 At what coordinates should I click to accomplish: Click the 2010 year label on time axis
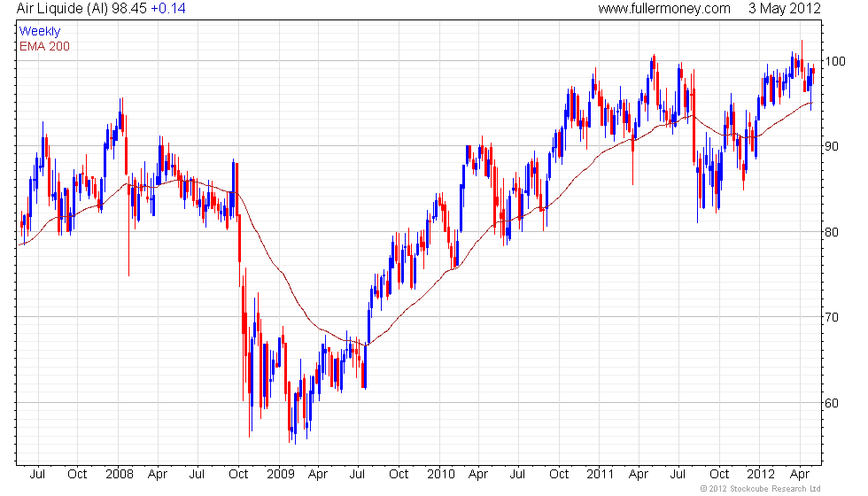point(441,475)
